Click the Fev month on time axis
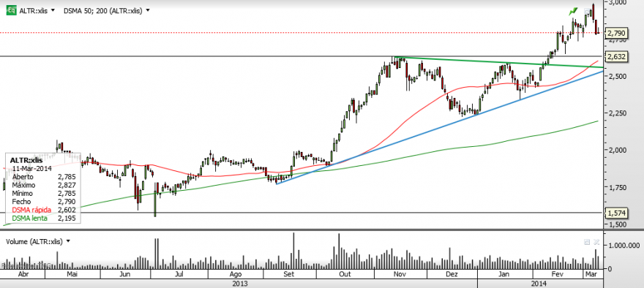The height and width of the screenshot is (288, 644). coord(558,273)
